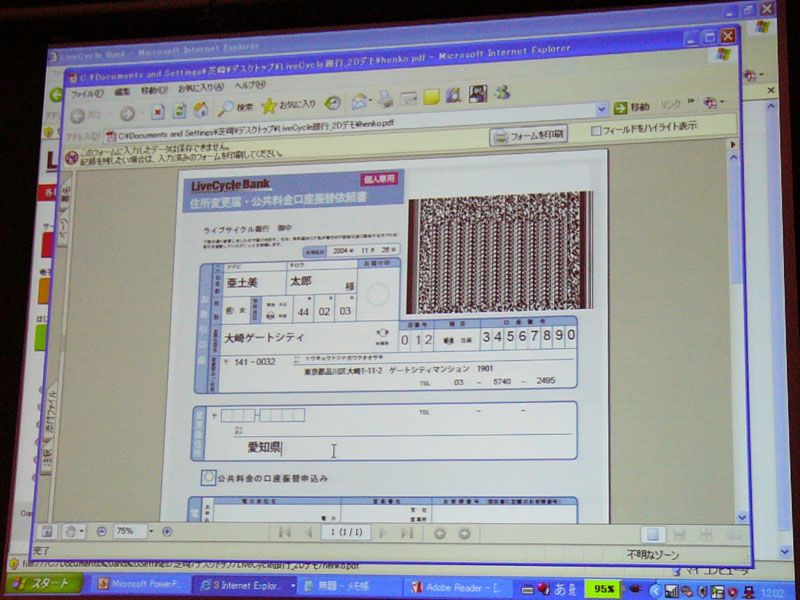Screen dimensions: 800x600
Task: Click the PDF vertical scrollbar down arrow
Action: click(742, 517)
